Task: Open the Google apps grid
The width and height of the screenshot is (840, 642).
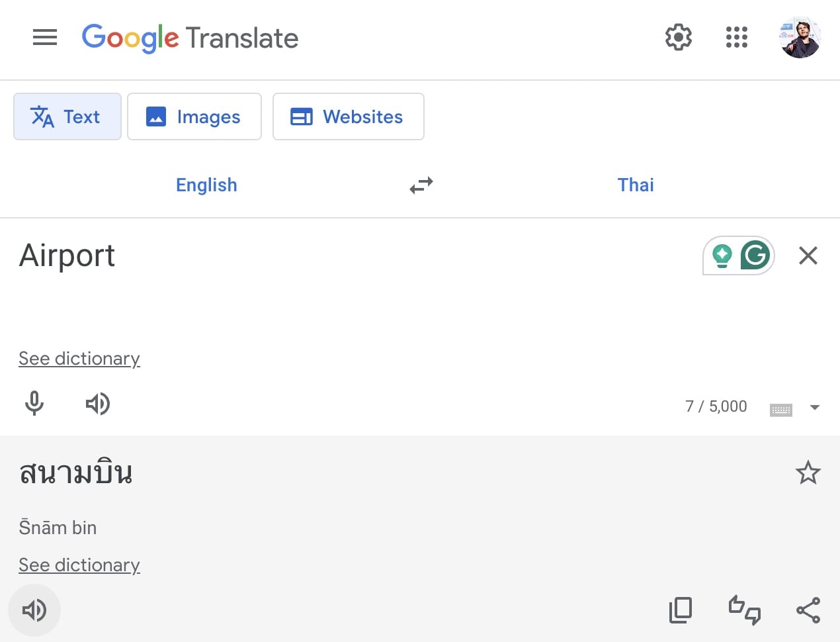Action: click(x=736, y=38)
